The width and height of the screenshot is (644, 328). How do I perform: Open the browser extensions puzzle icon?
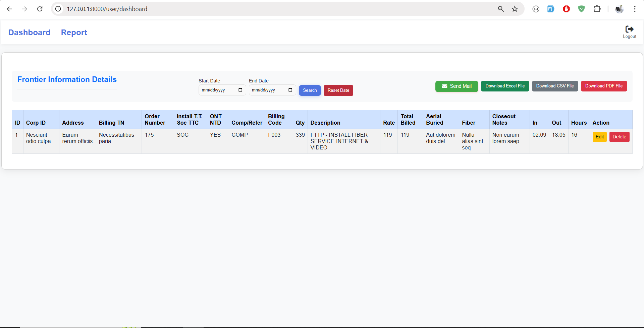[x=597, y=9]
